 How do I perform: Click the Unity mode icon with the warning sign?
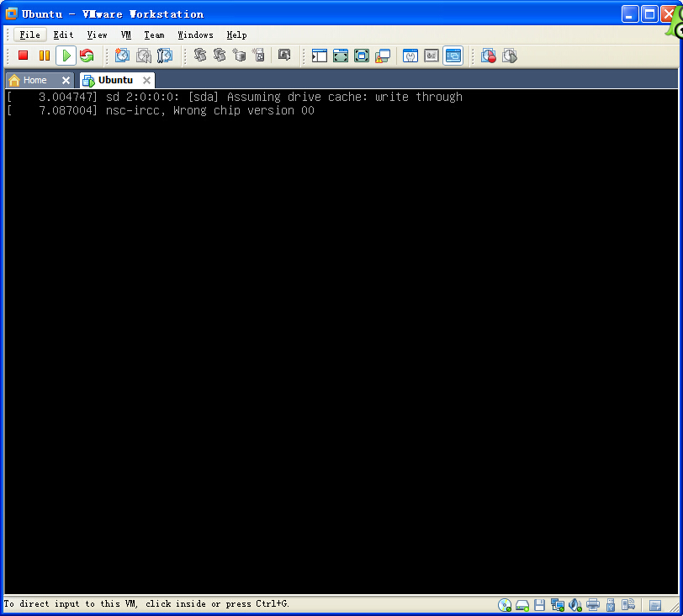(x=383, y=56)
